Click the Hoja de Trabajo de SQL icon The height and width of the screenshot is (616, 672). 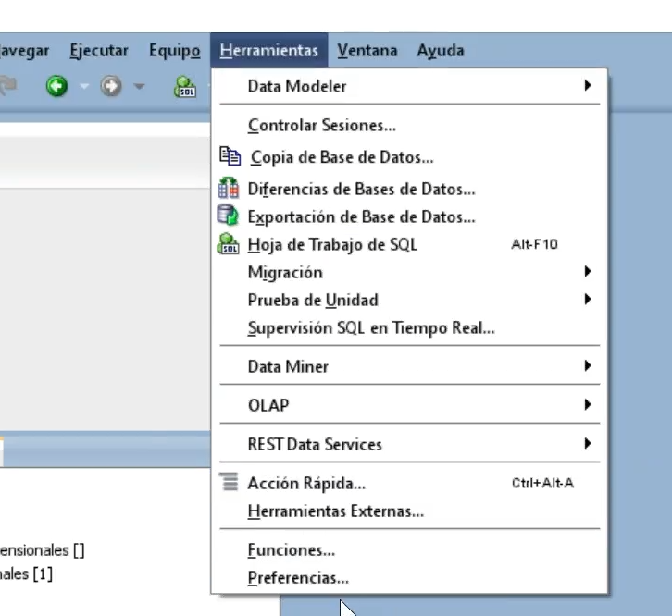click(x=229, y=244)
